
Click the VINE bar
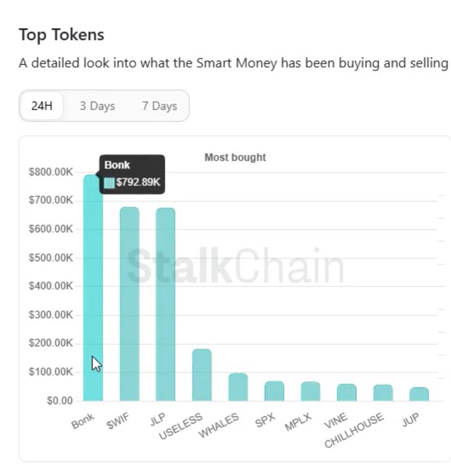coord(347,392)
